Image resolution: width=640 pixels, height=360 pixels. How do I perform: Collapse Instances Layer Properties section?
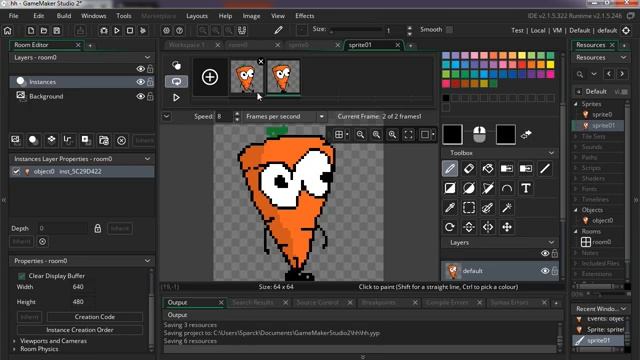147,159
